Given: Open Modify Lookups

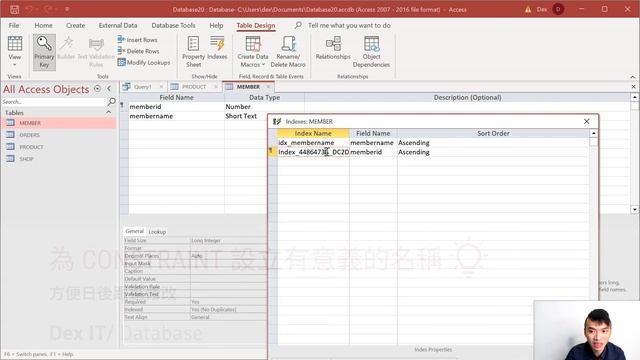Looking at the screenshot, I should (144, 62).
